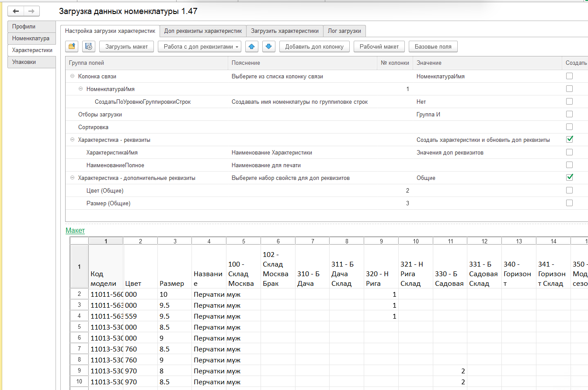Collapse the 'НоменклатураИмя' tree node

click(81, 89)
